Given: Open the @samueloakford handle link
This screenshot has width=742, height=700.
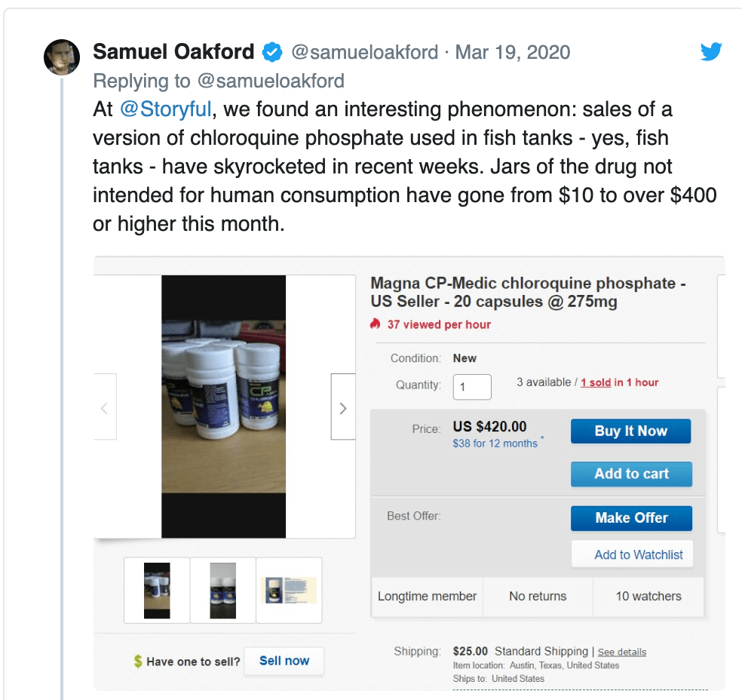Looking at the screenshot, I should [364, 52].
